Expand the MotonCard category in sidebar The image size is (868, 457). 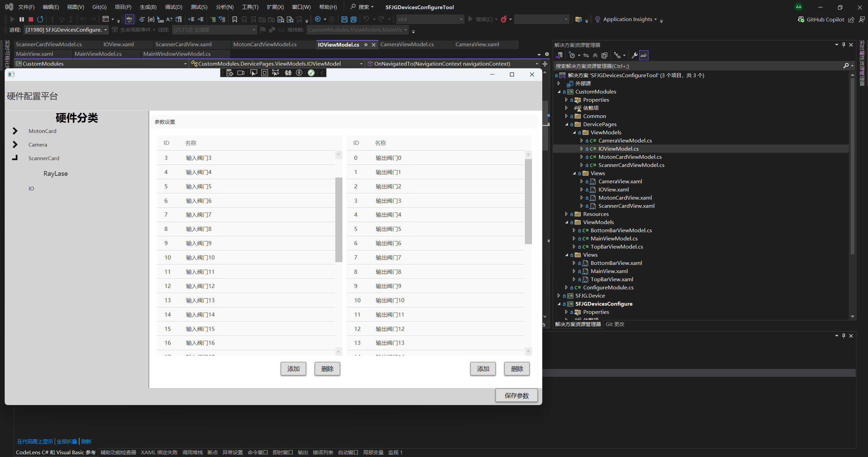click(x=15, y=131)
